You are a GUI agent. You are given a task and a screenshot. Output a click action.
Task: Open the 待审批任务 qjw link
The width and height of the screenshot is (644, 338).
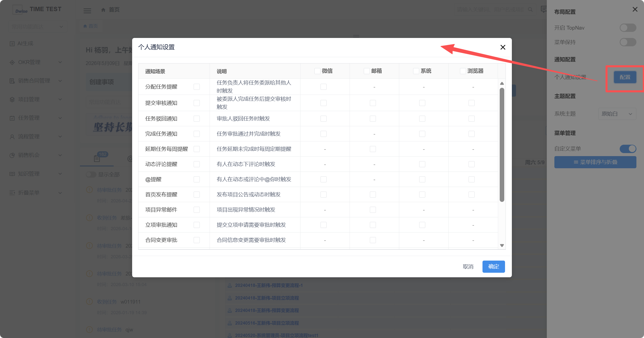[115, 329]
